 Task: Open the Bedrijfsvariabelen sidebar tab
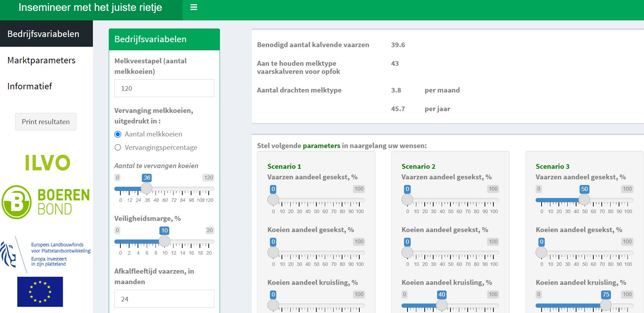[x=46, y=34]
